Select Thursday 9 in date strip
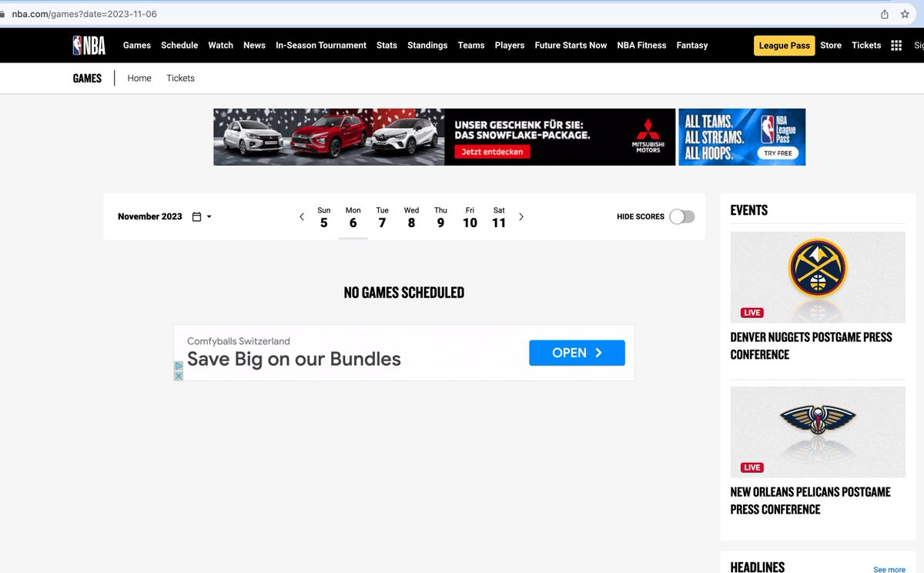Viewport: 924px width, 573px height. (x=440, y=217)
